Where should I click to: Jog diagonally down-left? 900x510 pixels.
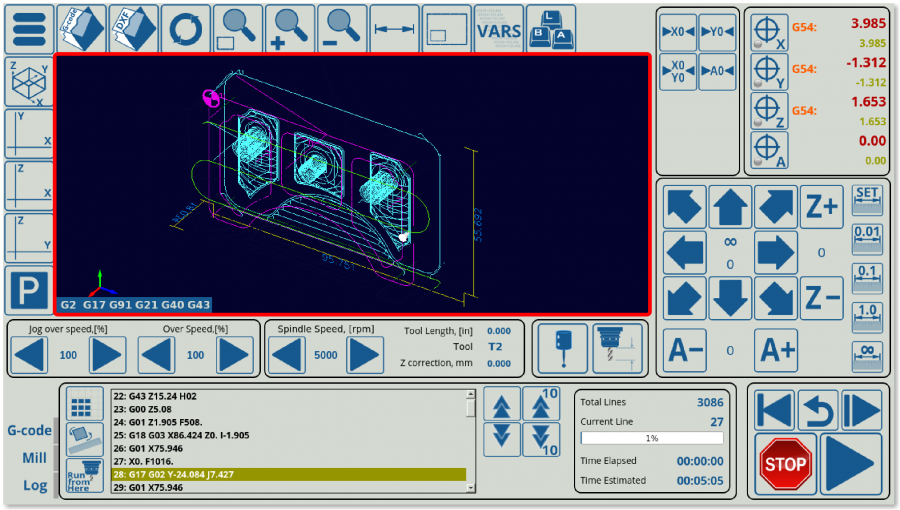pos(685,298)
